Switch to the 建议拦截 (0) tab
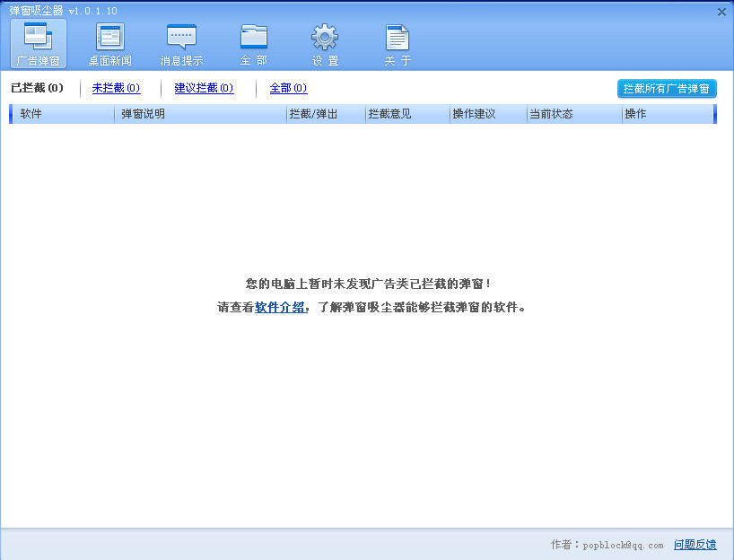734x560 pixels. point(204,88)
